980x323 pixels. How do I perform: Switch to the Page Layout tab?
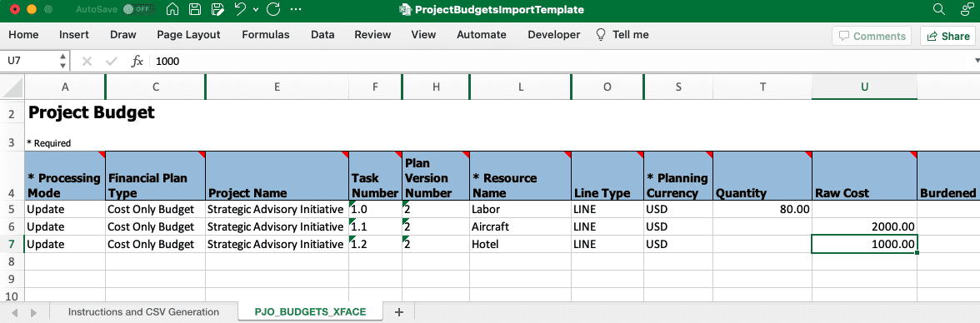pyautogui.click(x=188, y=35)
